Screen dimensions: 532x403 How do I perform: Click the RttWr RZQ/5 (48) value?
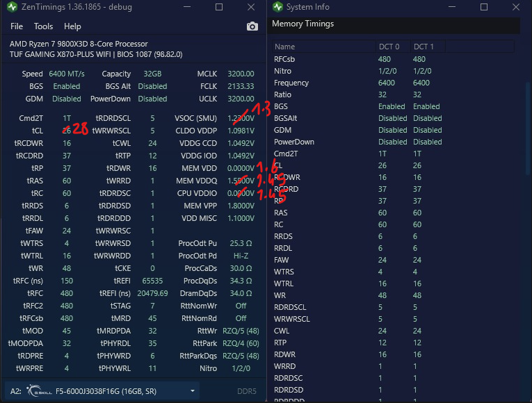tap(241, 331)
